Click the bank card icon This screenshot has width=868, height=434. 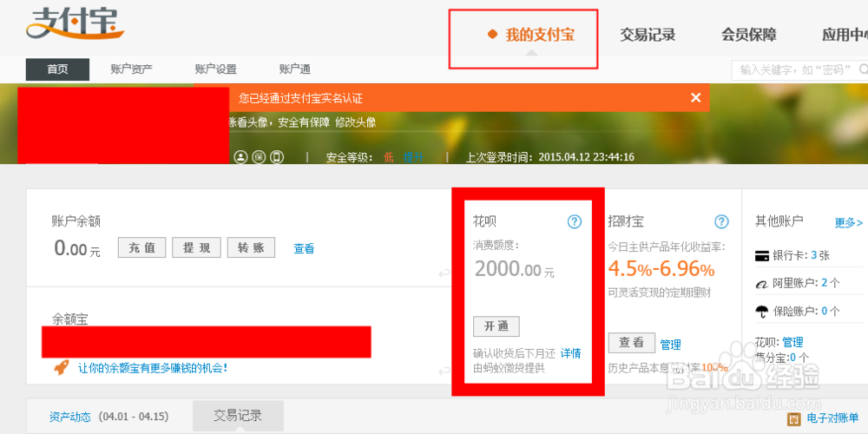pos(762,256)
